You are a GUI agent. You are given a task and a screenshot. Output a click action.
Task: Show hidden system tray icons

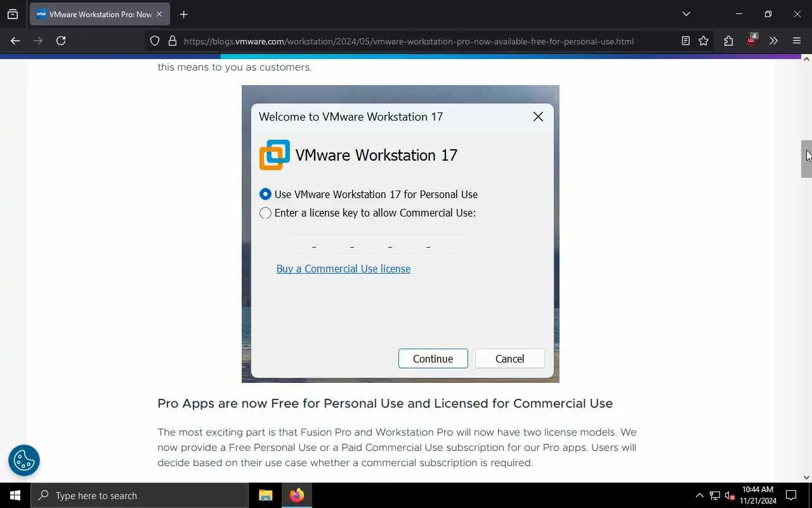(x=699, y=495)
